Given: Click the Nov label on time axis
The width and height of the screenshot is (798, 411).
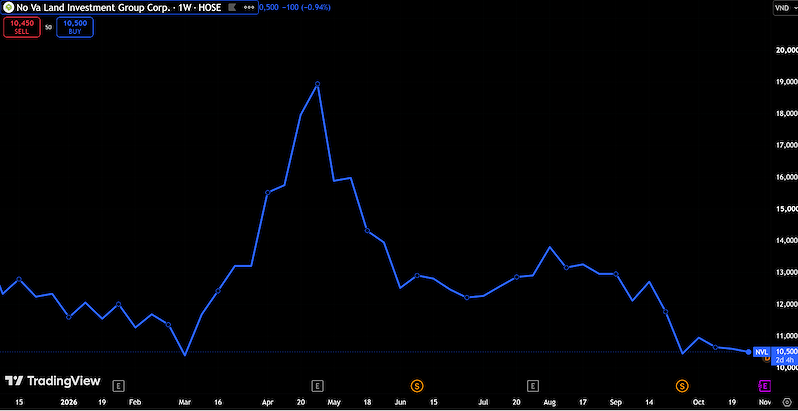Looking at the screenshot, I should [x=765, y=402].
